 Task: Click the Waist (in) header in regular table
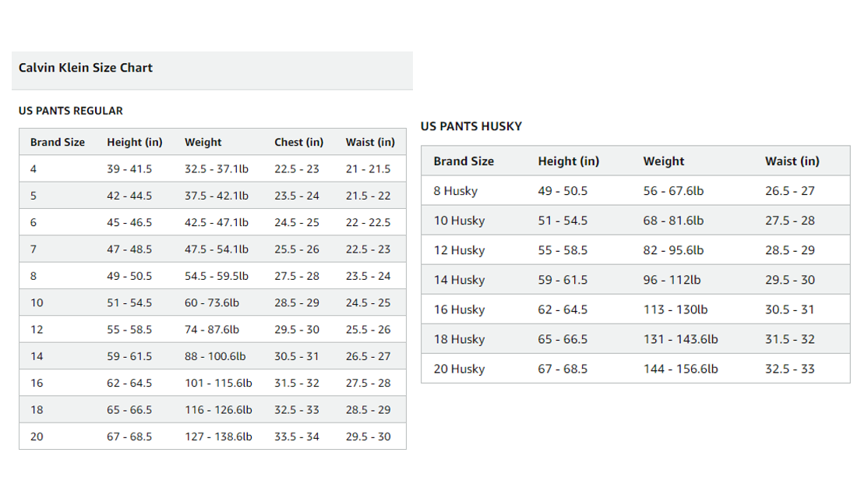(370, 143)
